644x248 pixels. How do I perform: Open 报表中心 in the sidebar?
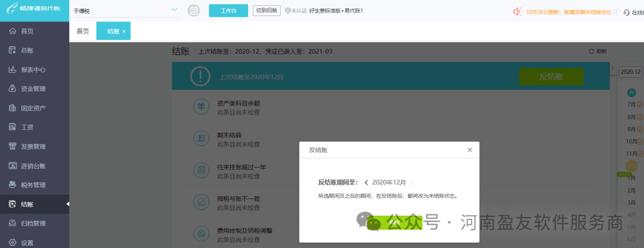pos(35,70)
